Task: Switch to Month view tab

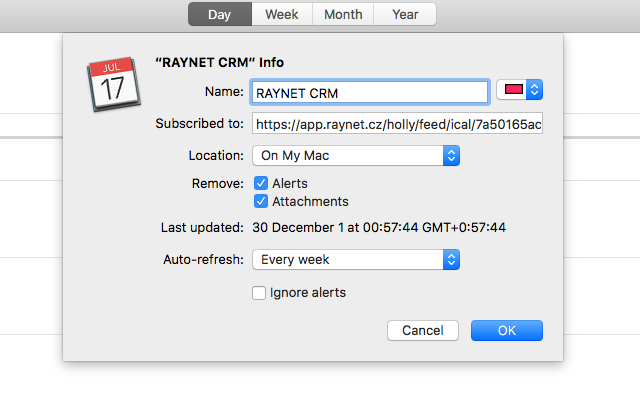Action: coord(343,14)
